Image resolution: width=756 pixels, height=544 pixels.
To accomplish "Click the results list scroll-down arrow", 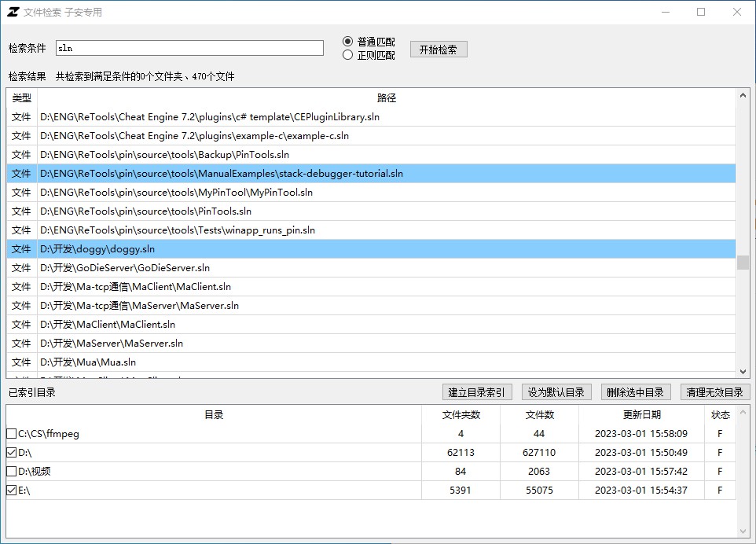I will pyautogui.click(x=743, y=371).
